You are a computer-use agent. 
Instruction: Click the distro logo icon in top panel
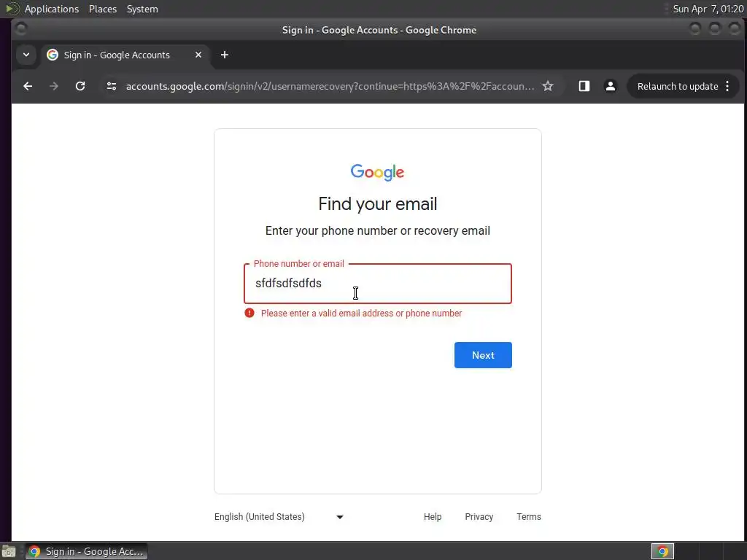(x=12, y=9)
